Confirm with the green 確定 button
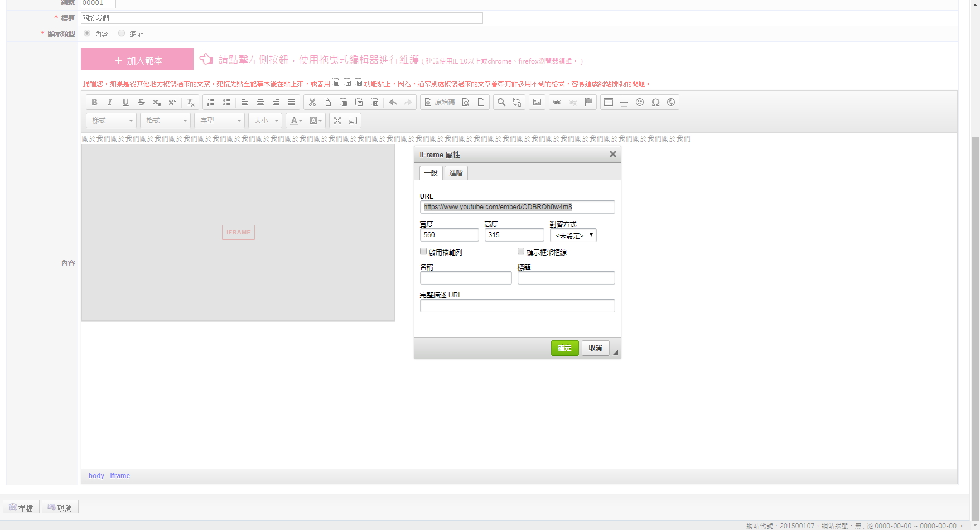 564,348
